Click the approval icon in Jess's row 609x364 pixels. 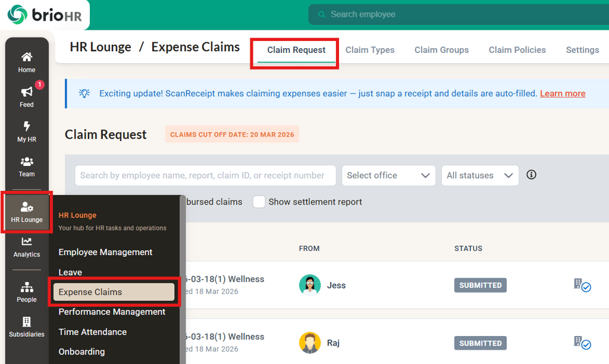click(582, 285)
